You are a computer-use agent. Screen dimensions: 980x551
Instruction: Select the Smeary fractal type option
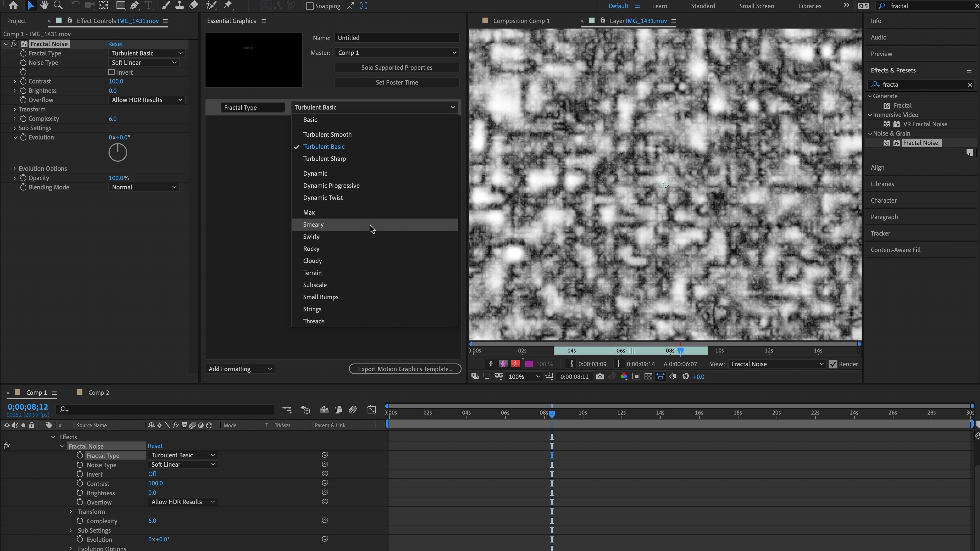(x=313, y=224)
